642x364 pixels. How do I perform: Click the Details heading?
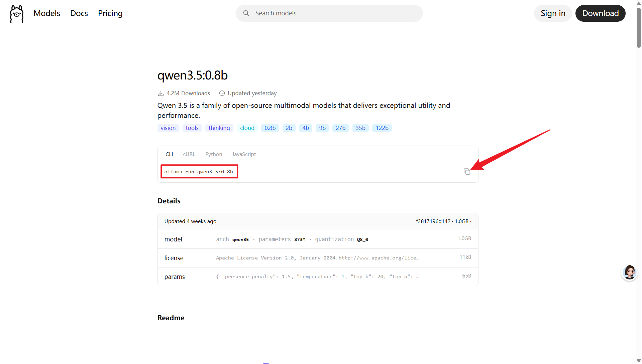point(169,201)
